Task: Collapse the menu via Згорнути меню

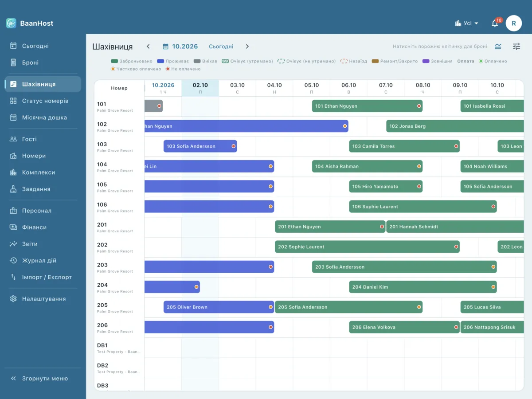Action: pos(43,379)
